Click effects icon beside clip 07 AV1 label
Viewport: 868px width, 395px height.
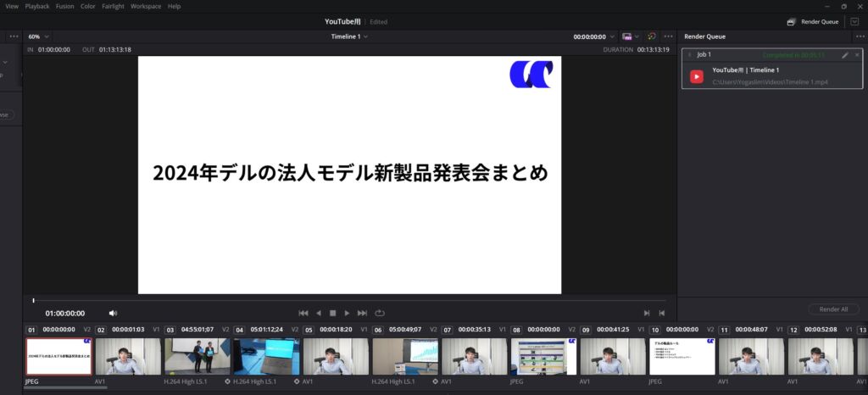[435, 381]
